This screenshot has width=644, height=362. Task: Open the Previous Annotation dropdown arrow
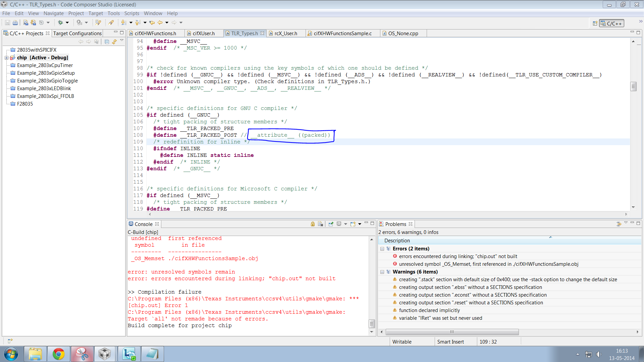pyautogui.click(x=145, y=22)
